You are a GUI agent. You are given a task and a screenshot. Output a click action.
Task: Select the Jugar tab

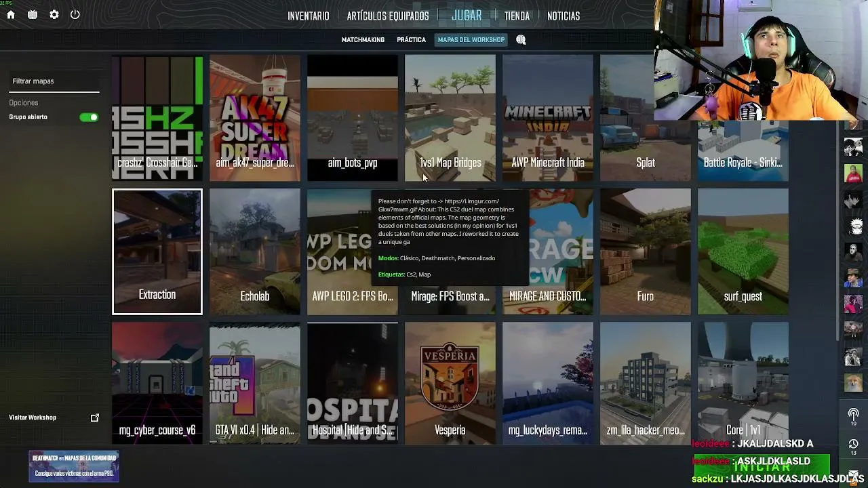[467, 15]
